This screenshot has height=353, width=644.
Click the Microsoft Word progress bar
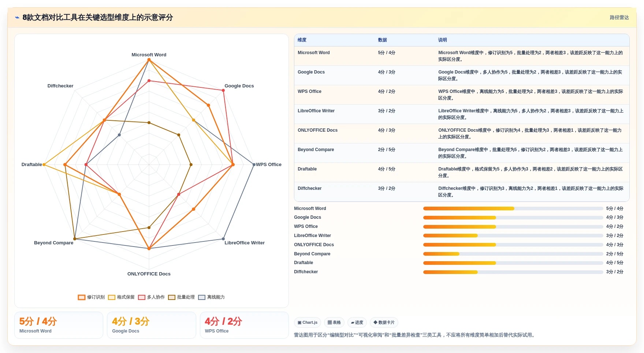(513, 209)
